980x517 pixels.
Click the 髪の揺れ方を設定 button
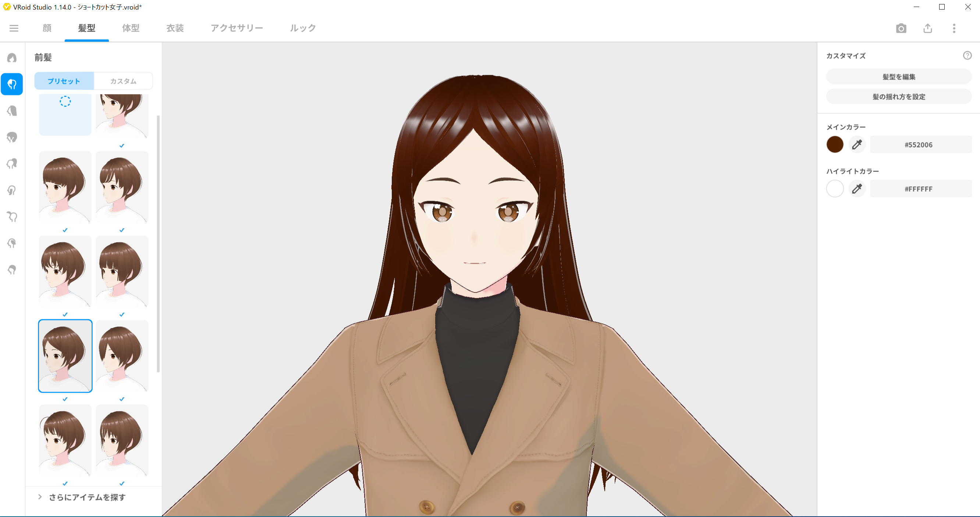point(899,97)
